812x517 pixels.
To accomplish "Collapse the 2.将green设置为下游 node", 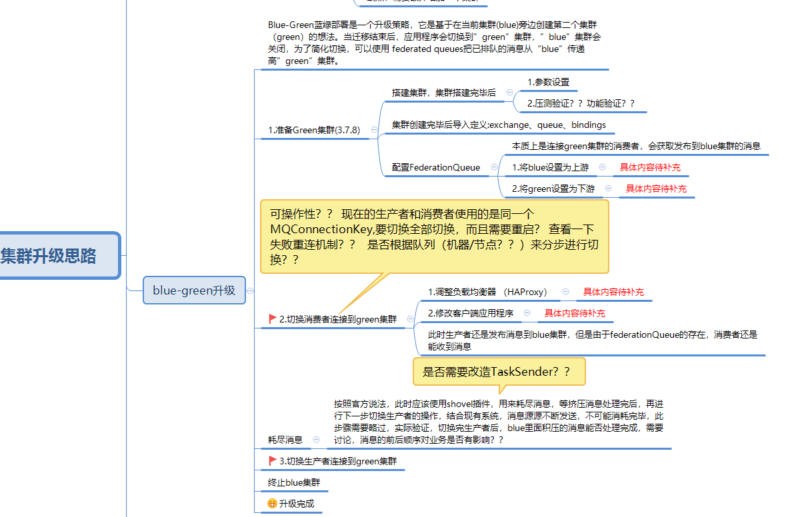I will coord(608,189).
